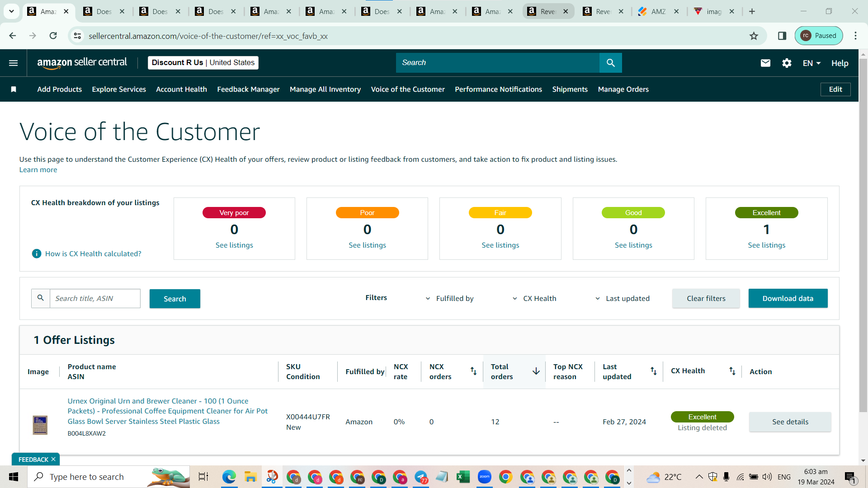Open a new browser tab

pos(752,11)
